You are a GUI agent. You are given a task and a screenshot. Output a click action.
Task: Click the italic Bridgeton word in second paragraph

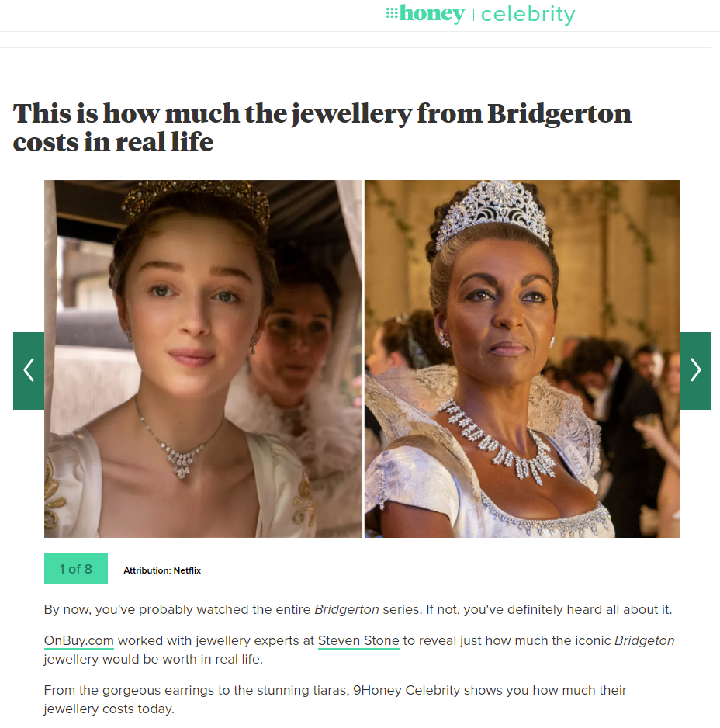[x=644, y=641]
